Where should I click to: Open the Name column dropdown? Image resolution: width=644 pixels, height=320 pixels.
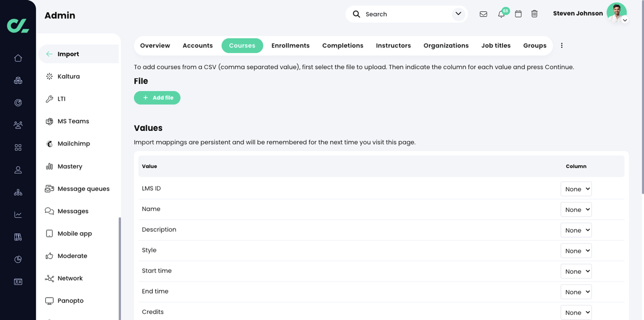click(576, 209)
